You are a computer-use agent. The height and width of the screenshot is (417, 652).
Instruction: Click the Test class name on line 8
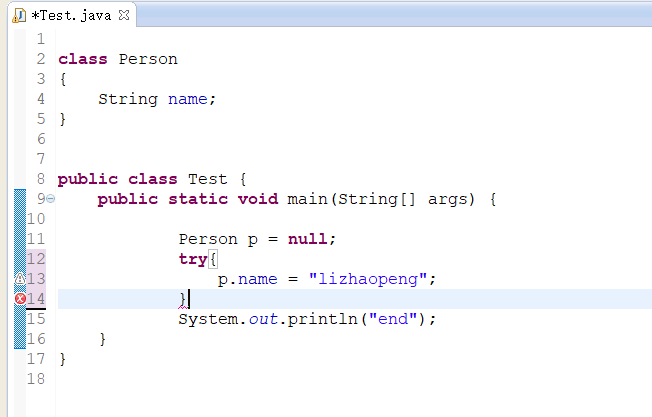pos(207,179)
